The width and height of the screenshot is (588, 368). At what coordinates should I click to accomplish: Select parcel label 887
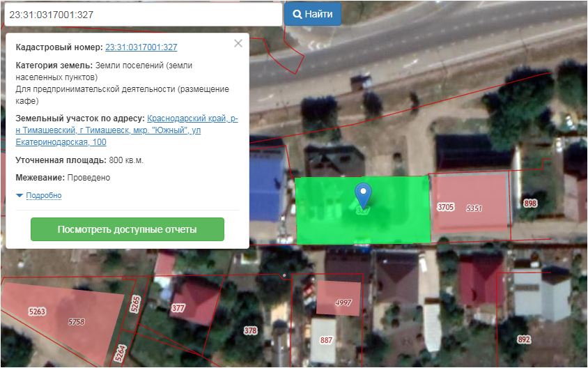[326, 340]
